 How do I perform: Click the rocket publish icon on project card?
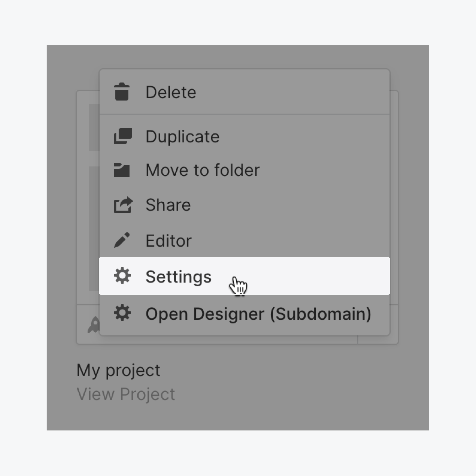pos(94,325)
